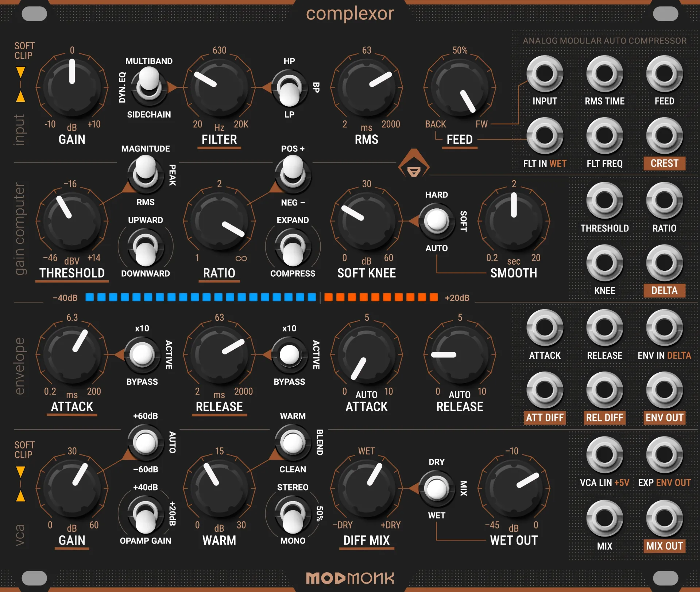Click the KNEE CV jack
This screenshot has width=700, height=592.
tap(604, 263)
